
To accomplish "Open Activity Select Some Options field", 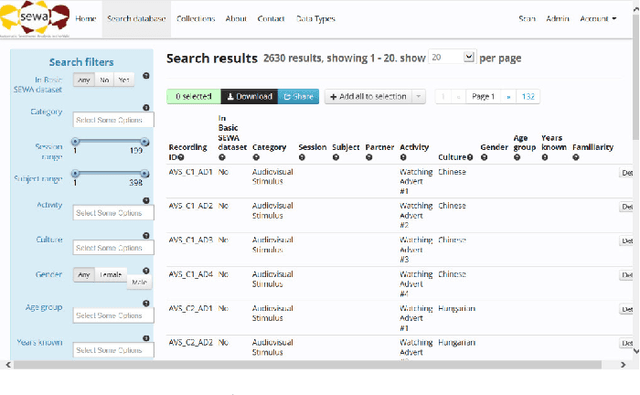I will [x=113, y=213].
